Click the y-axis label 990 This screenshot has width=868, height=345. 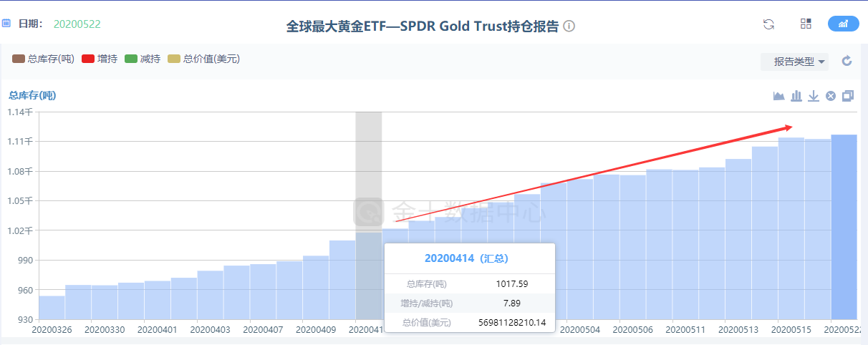click(25, 261)
